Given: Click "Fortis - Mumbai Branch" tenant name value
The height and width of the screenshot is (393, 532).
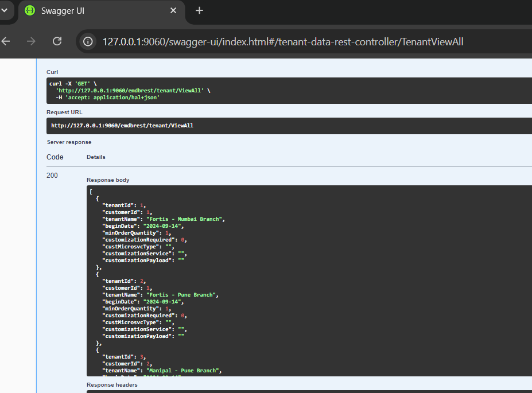Looking at the screenshot, I should click(185, 219).
